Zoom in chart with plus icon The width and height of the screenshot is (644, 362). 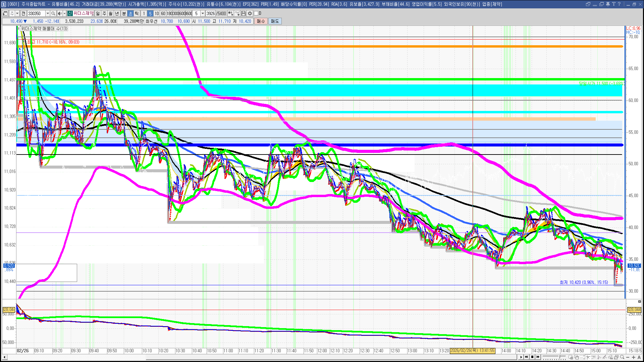[x=633, y=357]
